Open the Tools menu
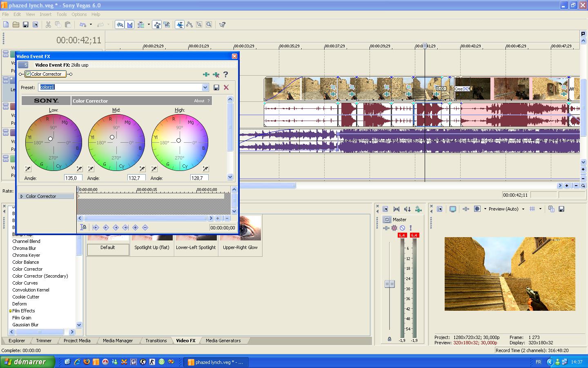 click(62, 14)
